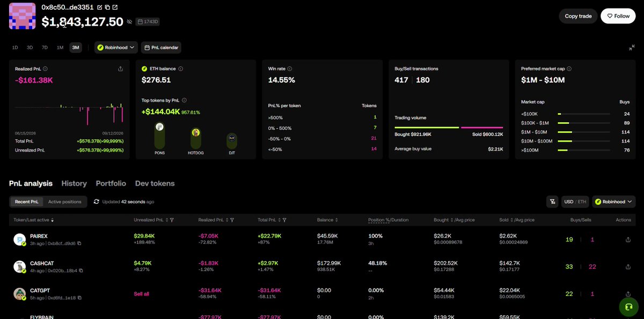The image size is (644, 319).
Task: Switch to the Dev tokens tab
Action: pos(155,183)
